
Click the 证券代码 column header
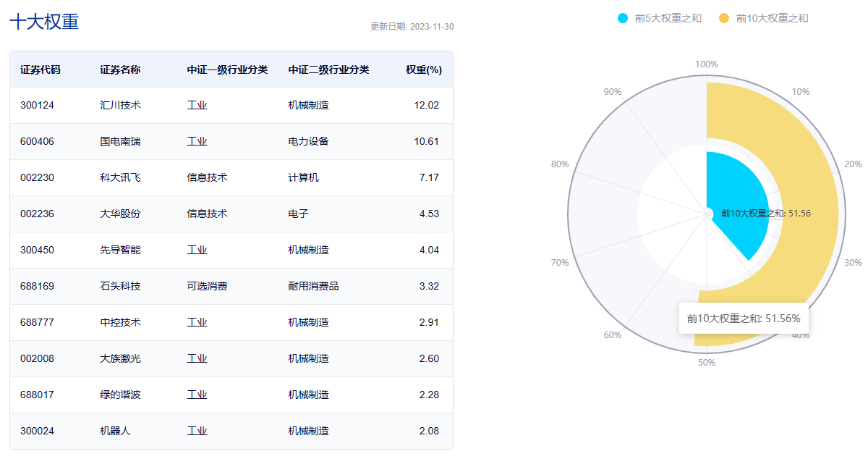[x=41, y=70]
